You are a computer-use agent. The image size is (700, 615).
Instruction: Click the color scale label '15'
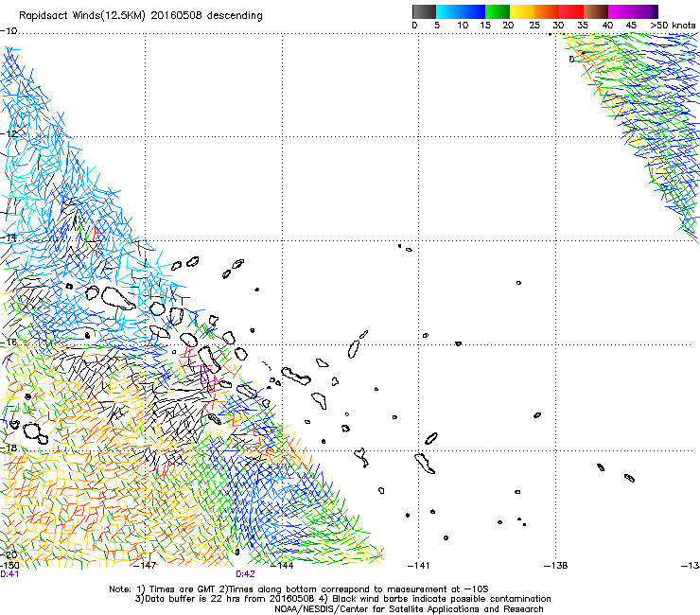tap(485, 26)
